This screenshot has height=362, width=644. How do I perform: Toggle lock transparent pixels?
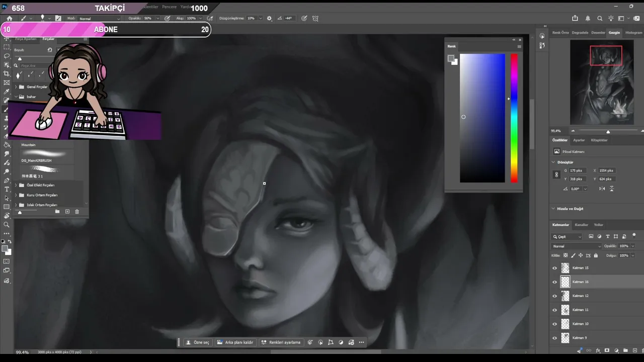pos(566,255)
